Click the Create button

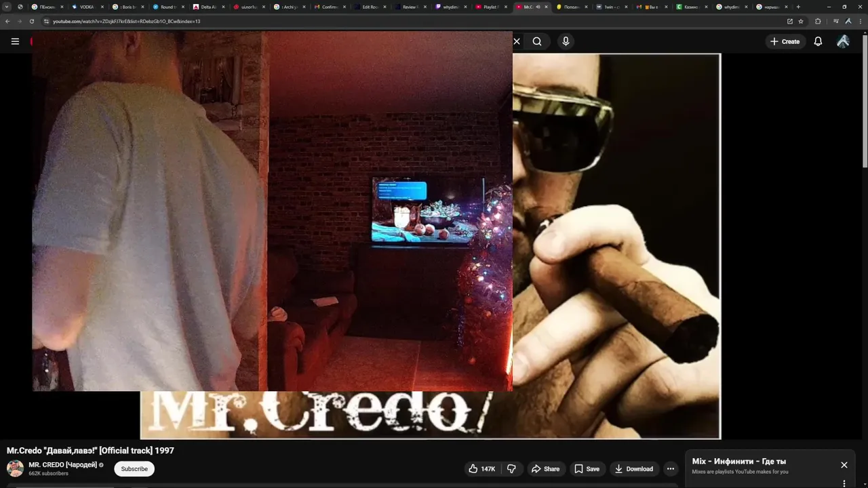785,41
